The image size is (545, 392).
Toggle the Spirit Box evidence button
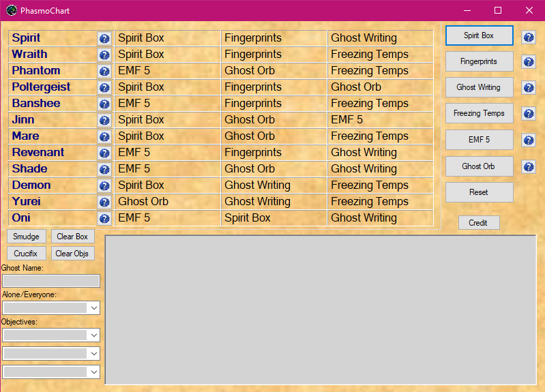click(x=479, y=35)
